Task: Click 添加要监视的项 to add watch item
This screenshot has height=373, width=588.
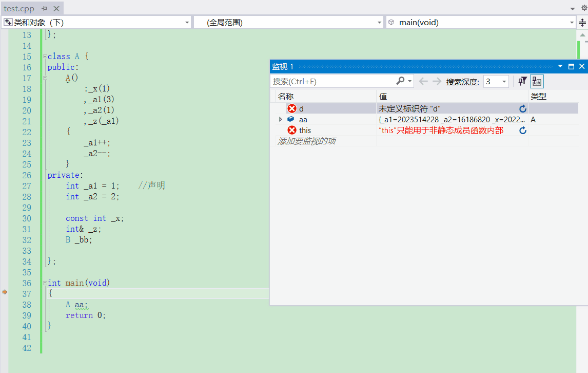Action: coord(308,141)
